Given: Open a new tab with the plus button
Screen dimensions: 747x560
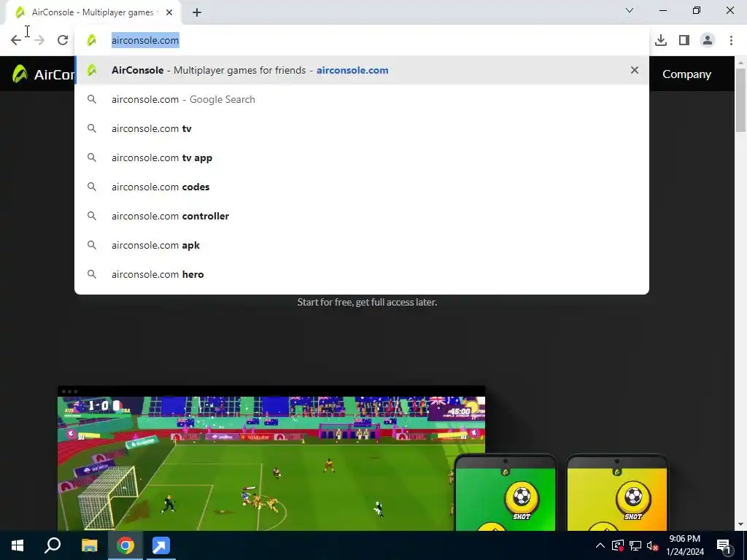Looking at the screenshot, I should (x=197, y=12).
